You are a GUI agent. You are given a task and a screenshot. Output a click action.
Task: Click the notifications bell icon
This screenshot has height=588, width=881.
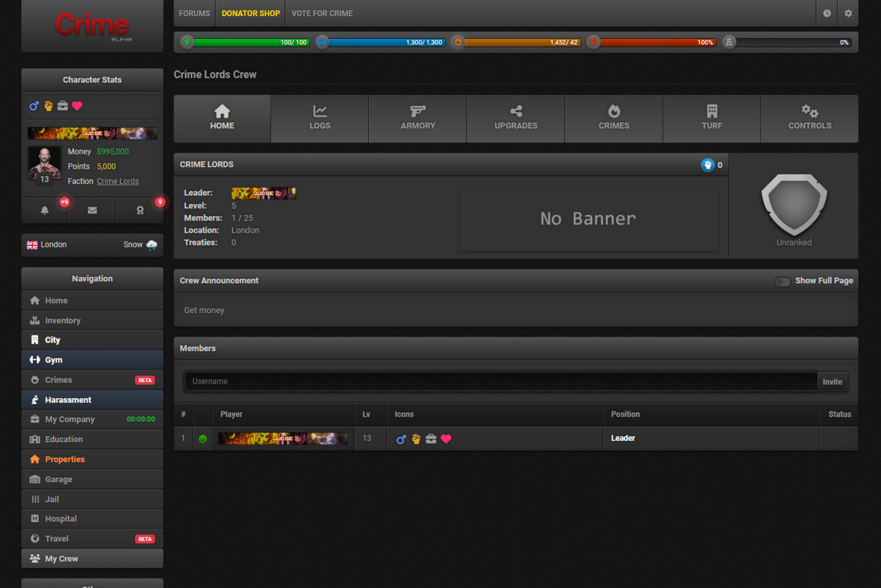(45, 210)
